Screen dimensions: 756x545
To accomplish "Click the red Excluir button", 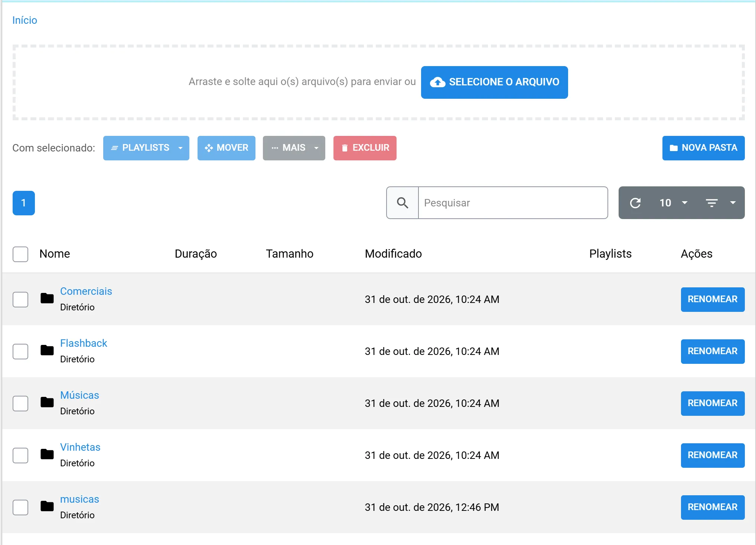I will pos(365,148).
